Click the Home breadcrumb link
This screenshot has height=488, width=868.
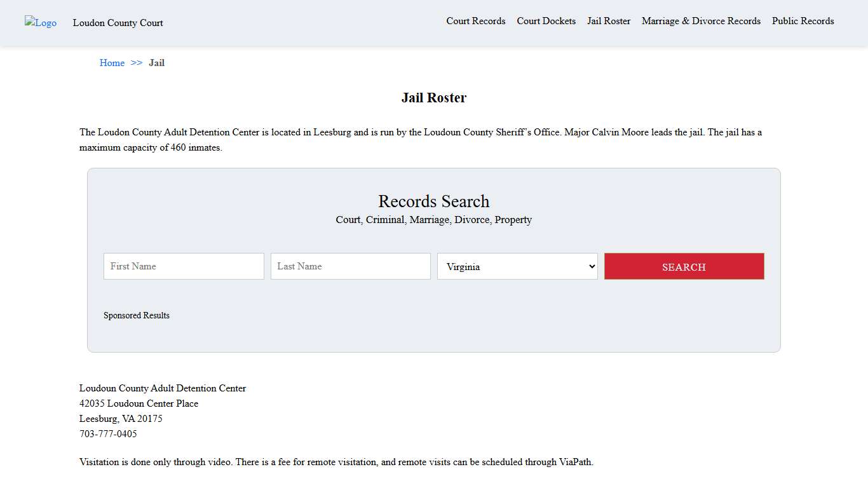coord(112,63)
